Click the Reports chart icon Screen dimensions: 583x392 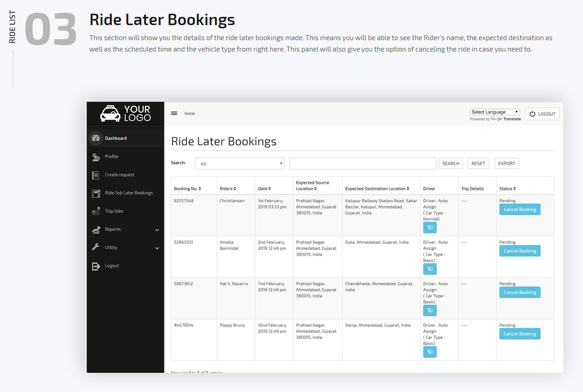click(96, 229)
